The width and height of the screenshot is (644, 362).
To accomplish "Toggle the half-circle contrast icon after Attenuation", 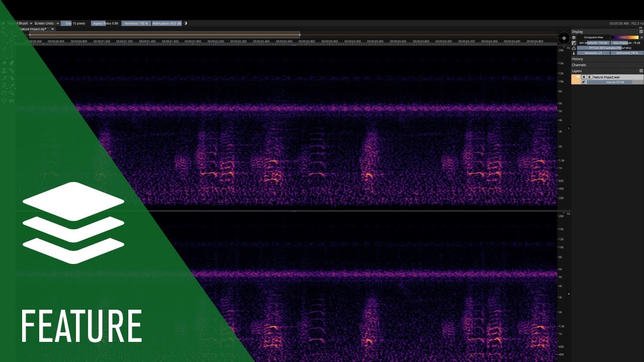I will point(186,23).
